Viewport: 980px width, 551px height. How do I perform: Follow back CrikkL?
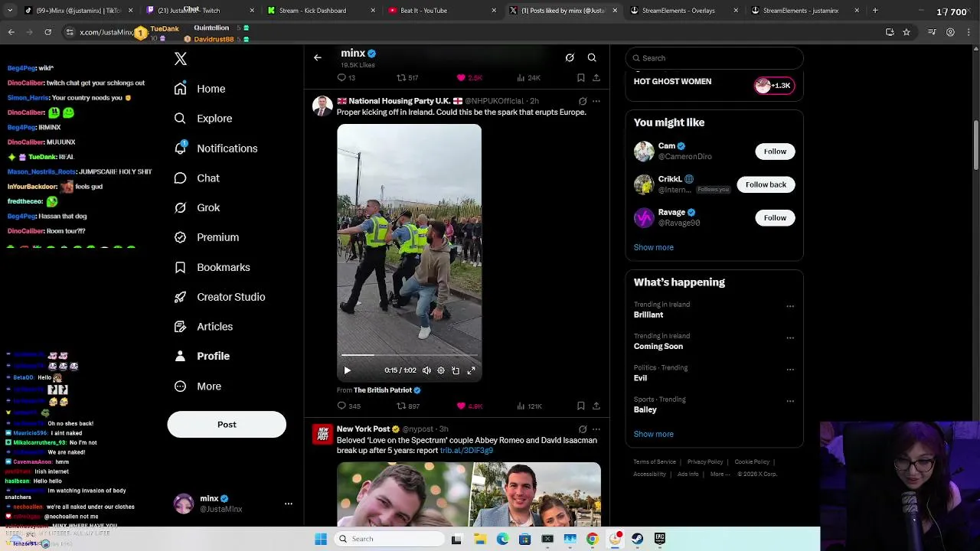coord(766,184)
